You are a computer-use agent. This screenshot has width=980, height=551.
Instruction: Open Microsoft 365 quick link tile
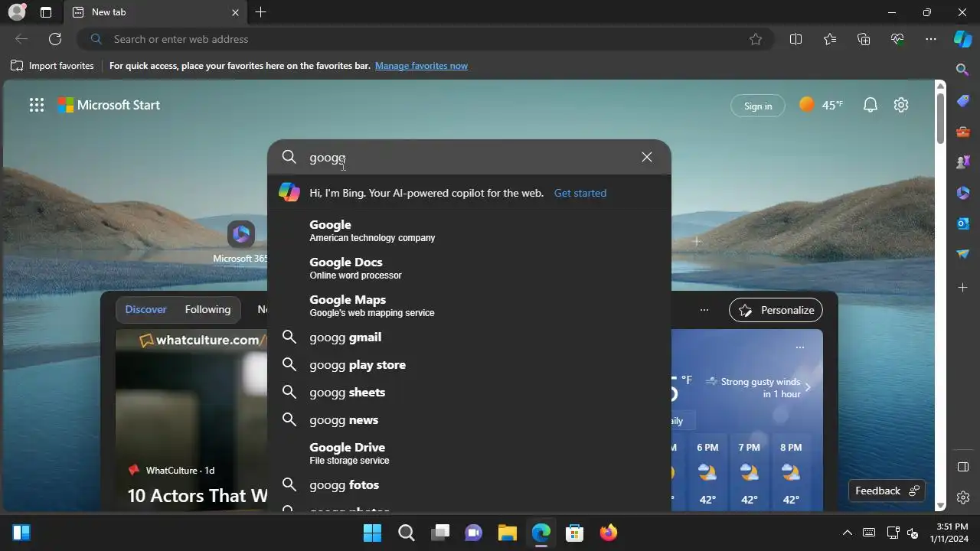click(x=240, y=242)
